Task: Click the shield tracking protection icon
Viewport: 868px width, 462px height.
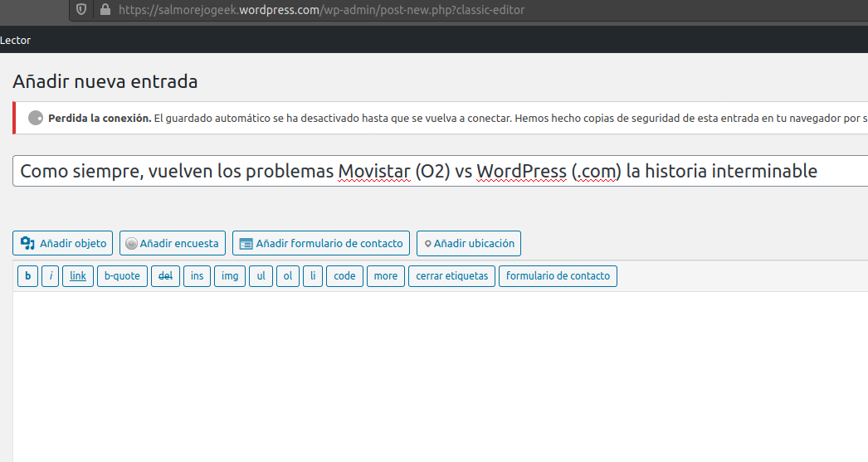Action: coord(81,10)
